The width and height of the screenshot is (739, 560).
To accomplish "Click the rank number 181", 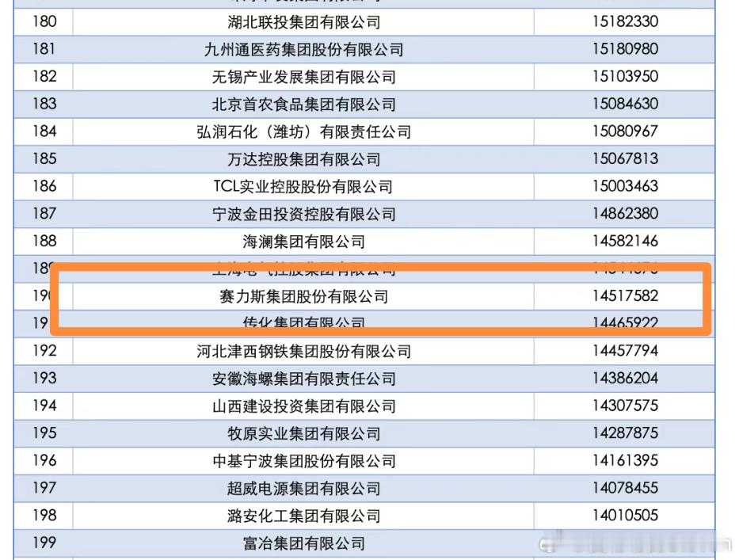I will click(44, 49).
